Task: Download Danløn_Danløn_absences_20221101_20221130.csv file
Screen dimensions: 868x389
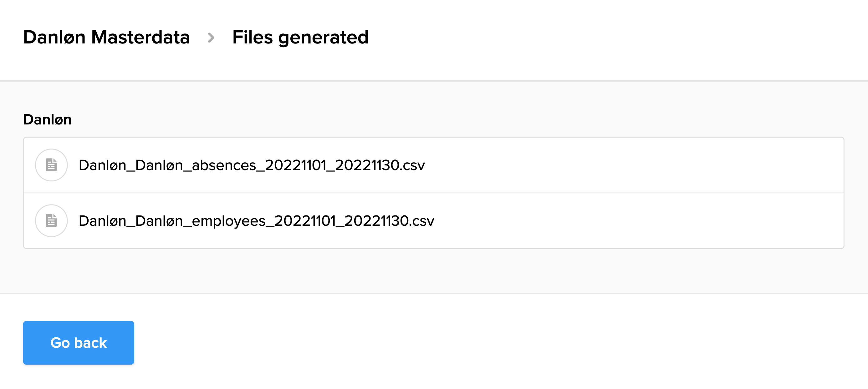Action: click(x=251, y=165)
